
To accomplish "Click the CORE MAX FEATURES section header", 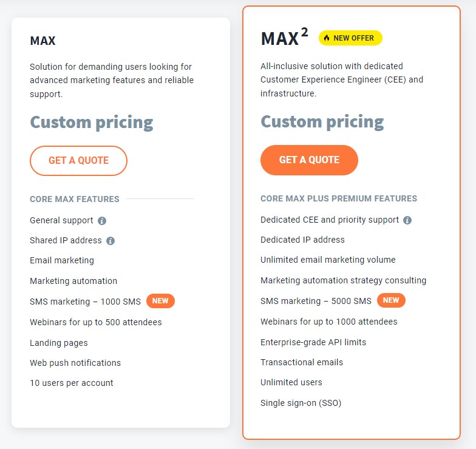I will [75, 199].
